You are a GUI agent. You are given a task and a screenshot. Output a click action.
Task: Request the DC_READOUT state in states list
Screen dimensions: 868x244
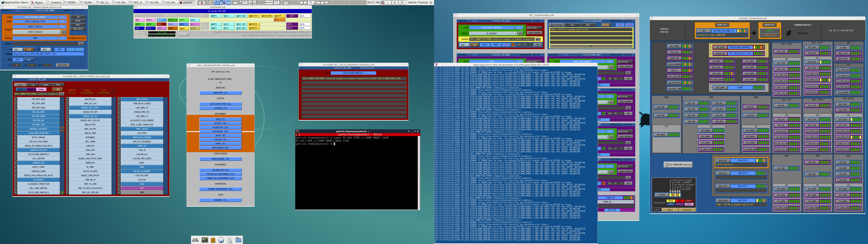(x=38, y=180)
